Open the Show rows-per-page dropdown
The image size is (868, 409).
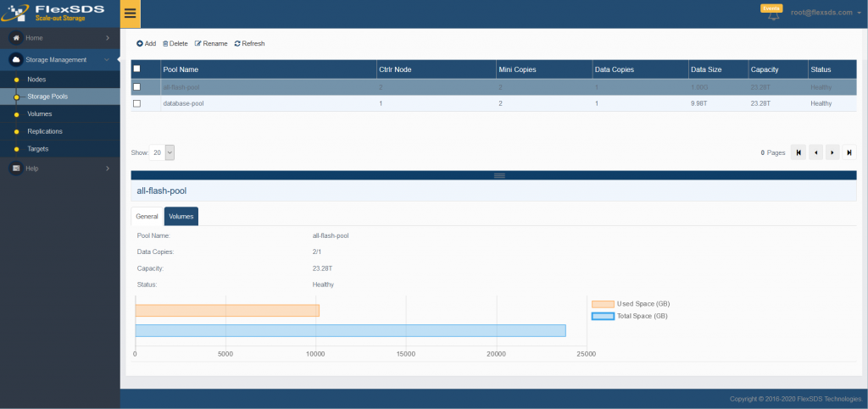pos(162,152)
